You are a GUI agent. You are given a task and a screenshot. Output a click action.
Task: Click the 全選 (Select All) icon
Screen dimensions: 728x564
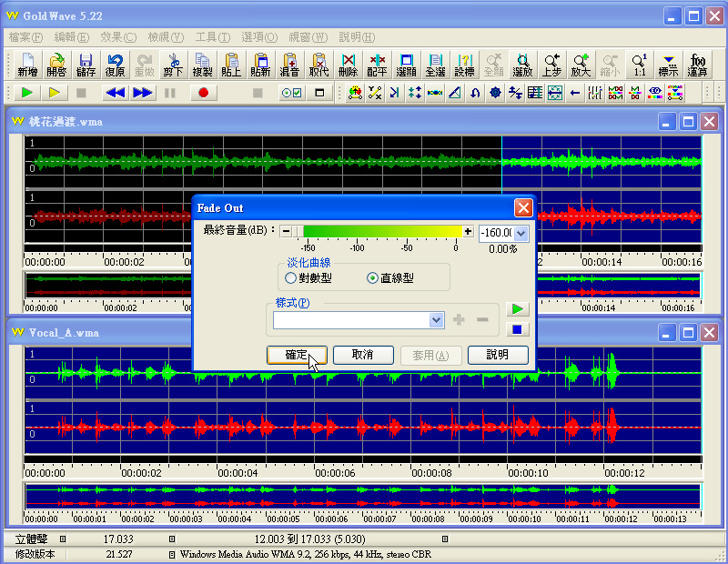pyautogui.click(x=436, y=65)
